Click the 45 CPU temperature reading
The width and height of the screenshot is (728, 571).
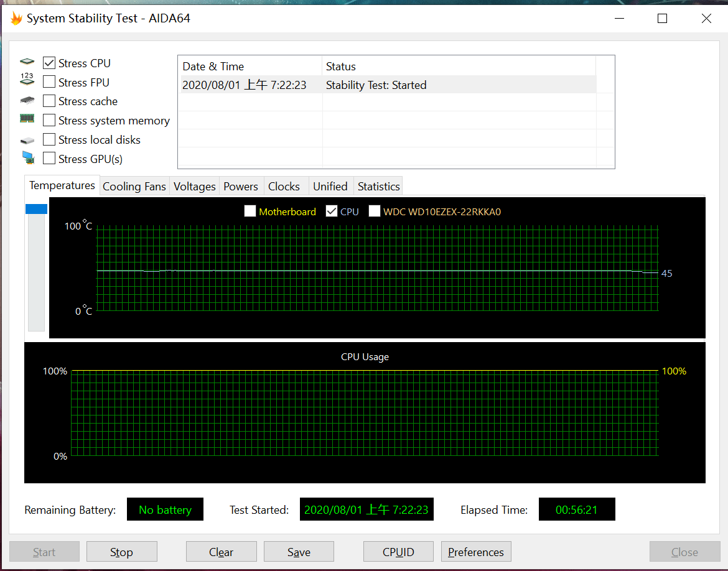(x=667, y=274)
